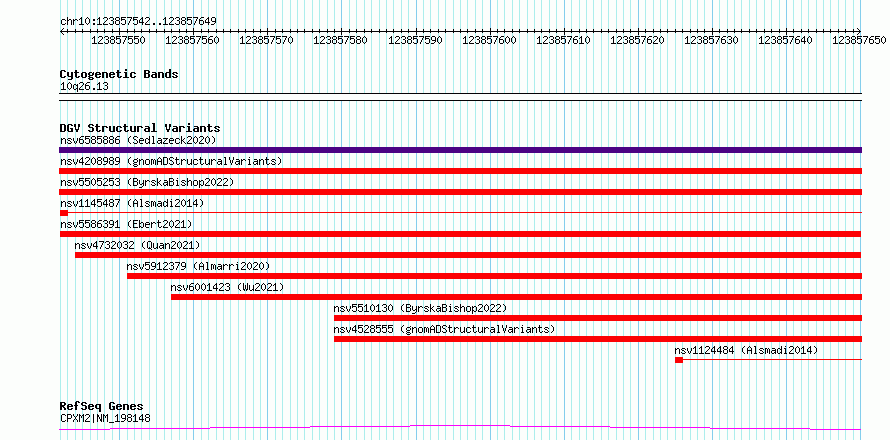Select variant label nsv1145487 (Alsmadi2014)
Image resolution: width=890 pixels, height=440 pixels.
click(132, 203)
